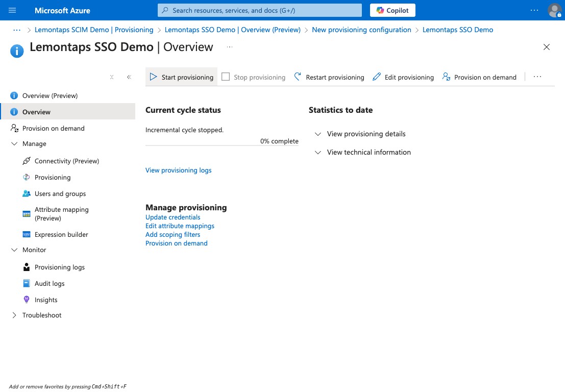The height and width of the screenshot is (392, 565).
Task: Expand collapsed breadcrumb ellipsis
Action: tap(16, 30)
